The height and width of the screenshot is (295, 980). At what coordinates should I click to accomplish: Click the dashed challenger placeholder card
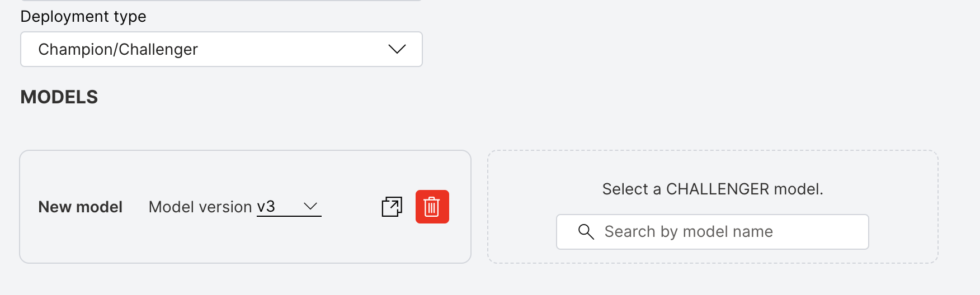(x=713, y=207)
